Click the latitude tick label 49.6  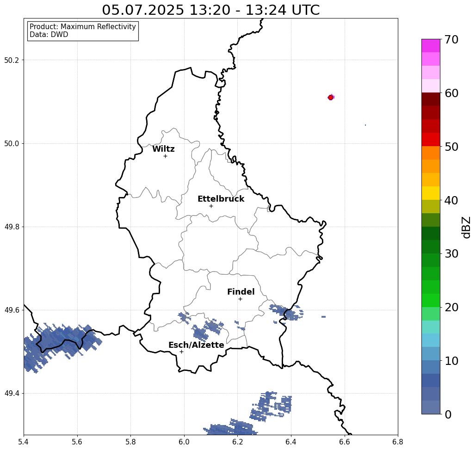(x=12, y=310)
